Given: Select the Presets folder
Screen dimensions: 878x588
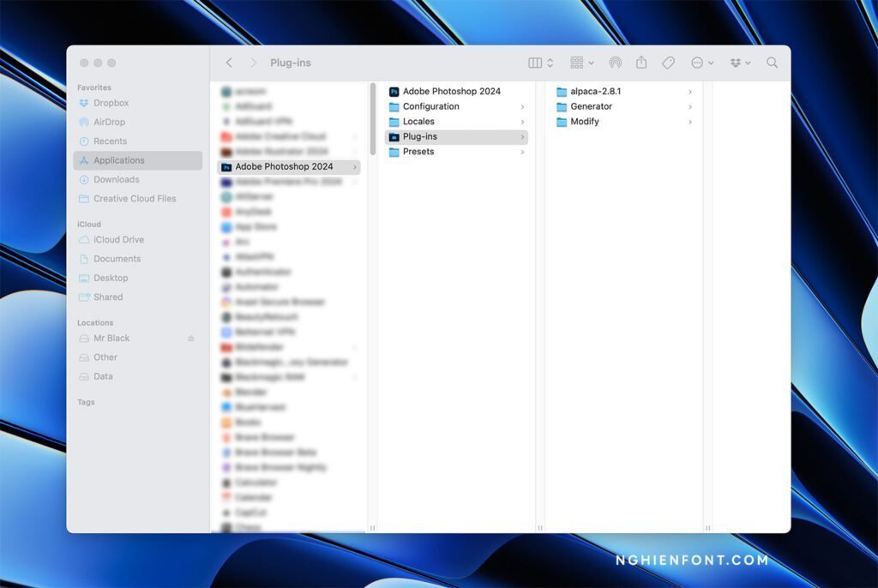Looking at the screenshot, I should tap(418, 152).
